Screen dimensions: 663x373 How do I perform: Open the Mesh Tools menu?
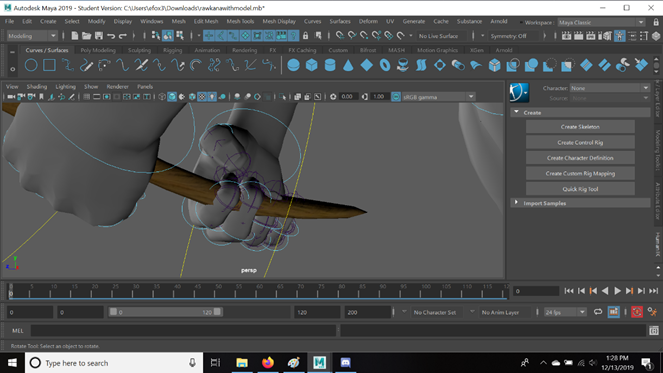(x=240, y=21)
